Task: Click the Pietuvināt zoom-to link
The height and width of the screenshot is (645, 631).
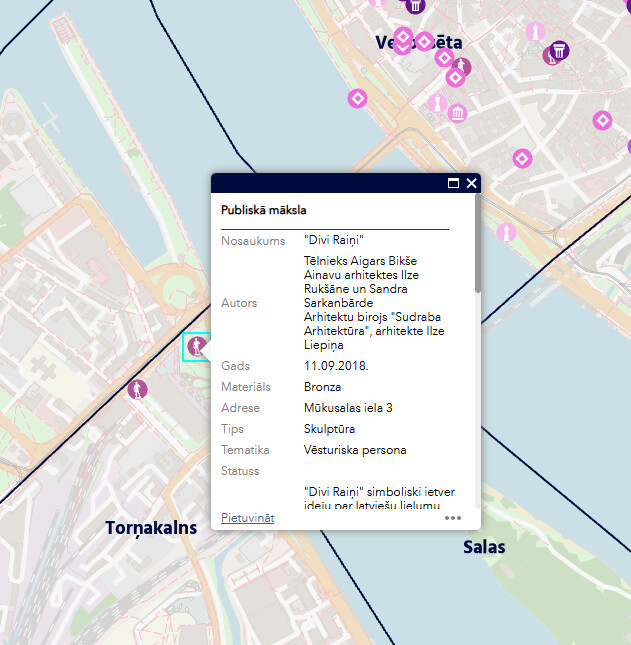Action: (x=247, y=518)
